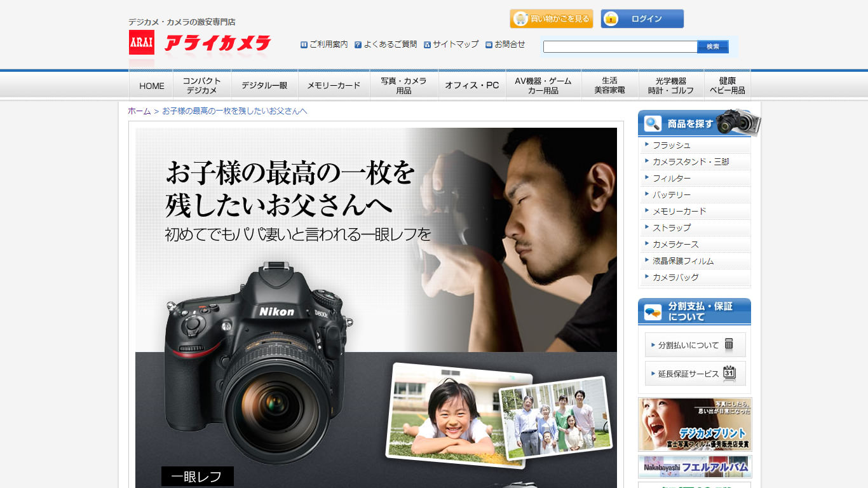This screenshot has height=488, width=868.
Task: Open the 健康 ベビー用品 menu item
Action: point(728,85)
